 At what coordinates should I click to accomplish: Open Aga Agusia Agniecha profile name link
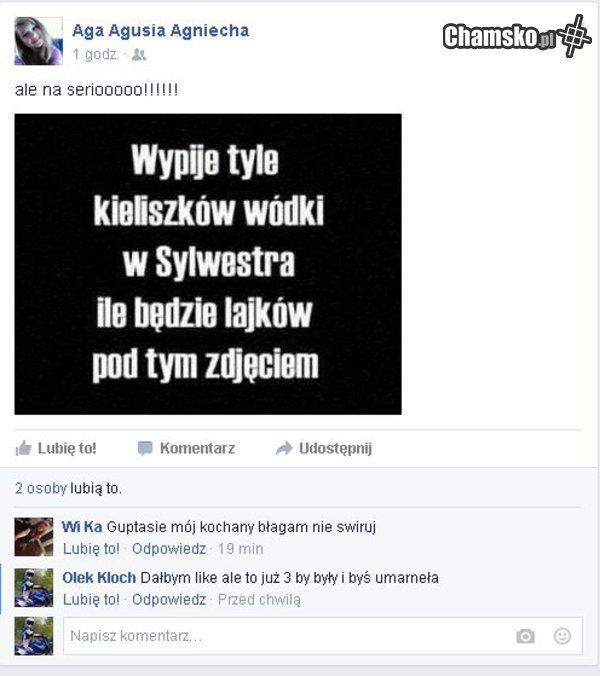tap(160, 31)
